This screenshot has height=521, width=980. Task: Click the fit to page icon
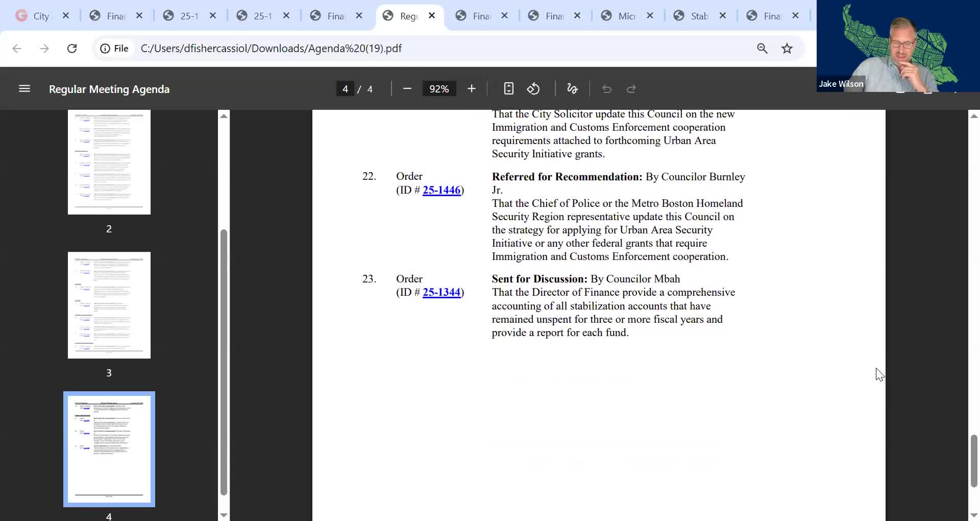tap(508, 89)
